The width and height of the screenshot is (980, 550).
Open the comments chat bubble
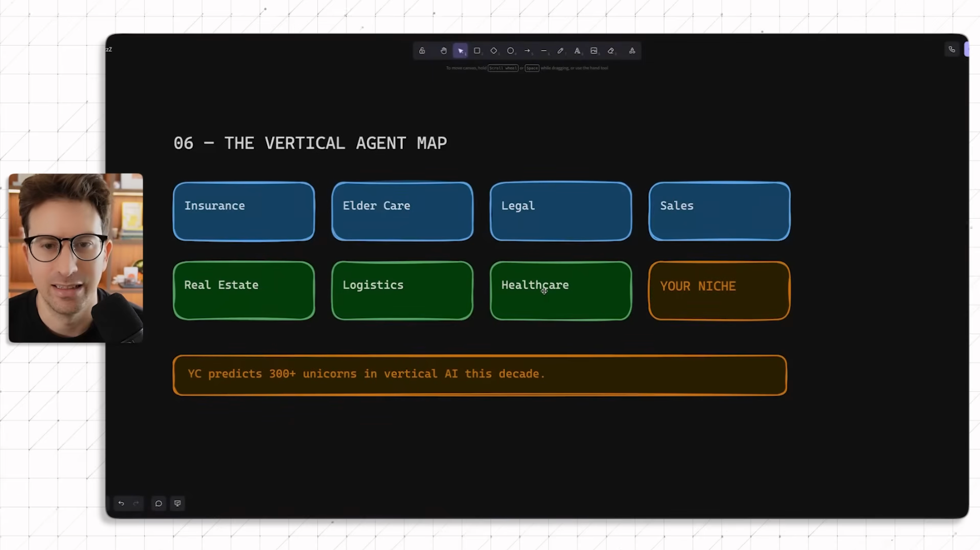[x=158, y=503]
